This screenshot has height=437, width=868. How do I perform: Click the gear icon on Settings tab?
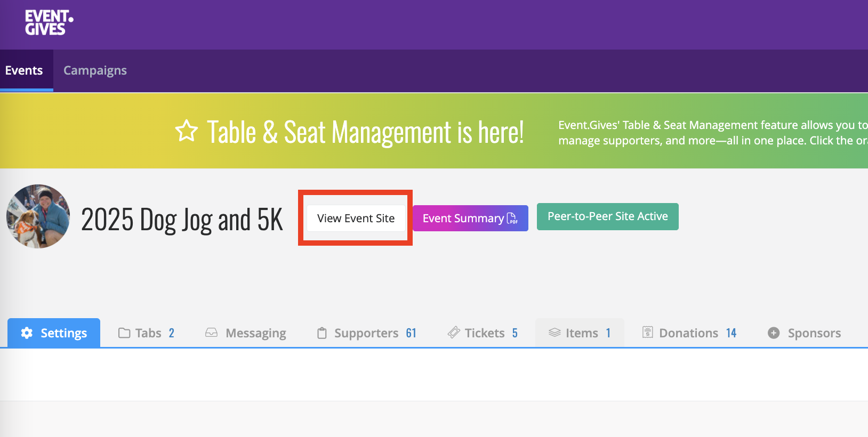point(27,333)
